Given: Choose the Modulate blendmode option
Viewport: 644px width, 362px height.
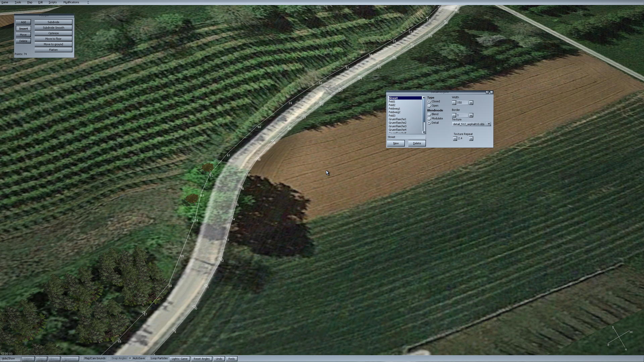Looking at the screenshot, I should (x=429, y=119).
